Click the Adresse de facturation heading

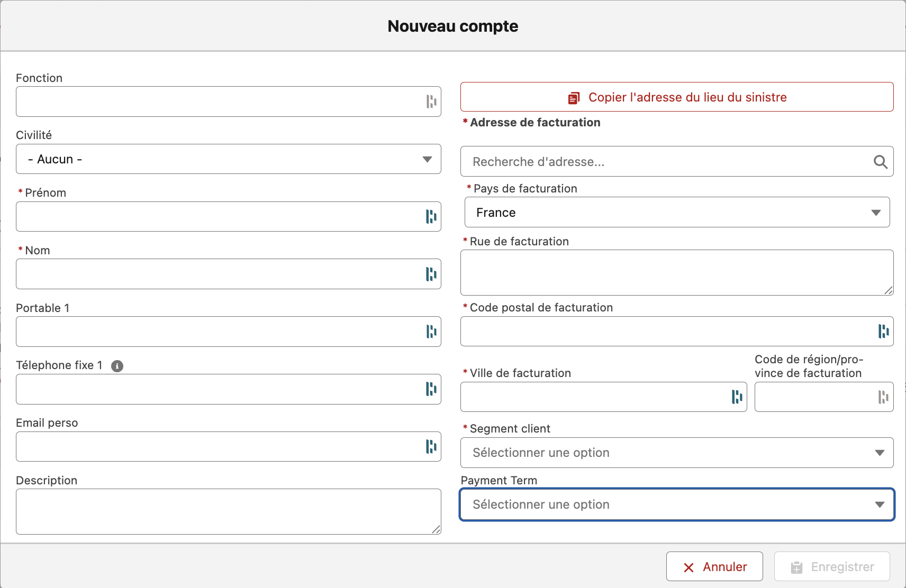[x=535, y=123]
